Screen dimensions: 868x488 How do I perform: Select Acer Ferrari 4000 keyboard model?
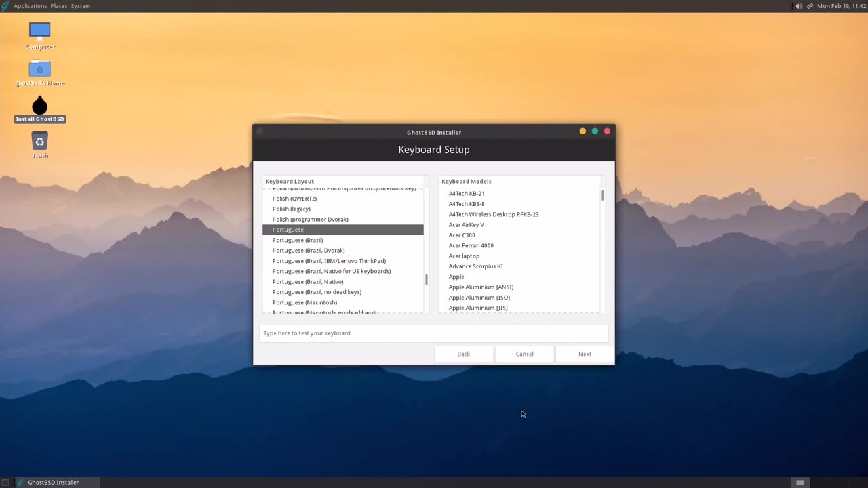(x=519, y=245)
